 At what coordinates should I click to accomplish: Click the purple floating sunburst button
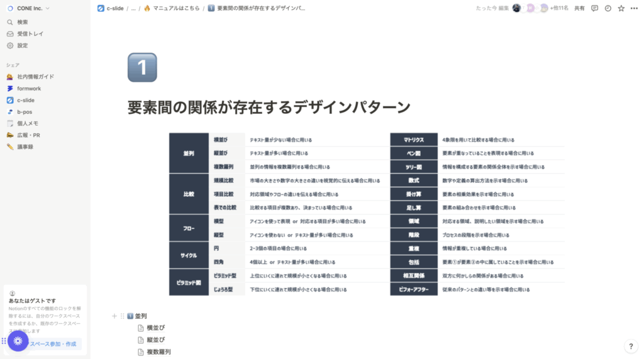tap(18, 341)
